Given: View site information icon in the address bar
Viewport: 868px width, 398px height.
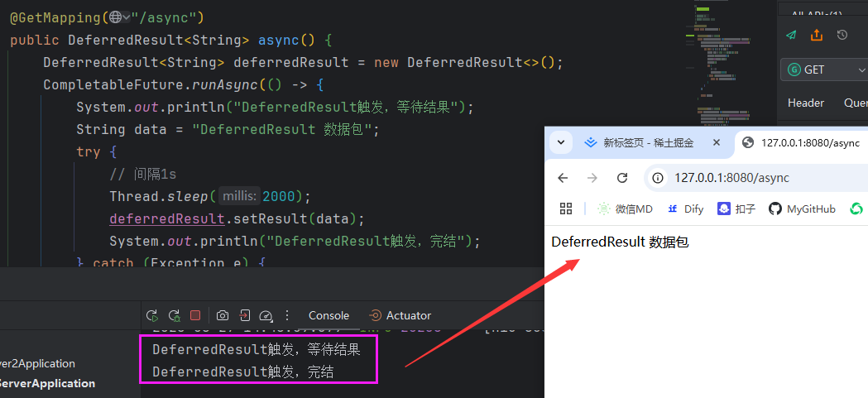Looking at the screenshot, I should [658, 178].
